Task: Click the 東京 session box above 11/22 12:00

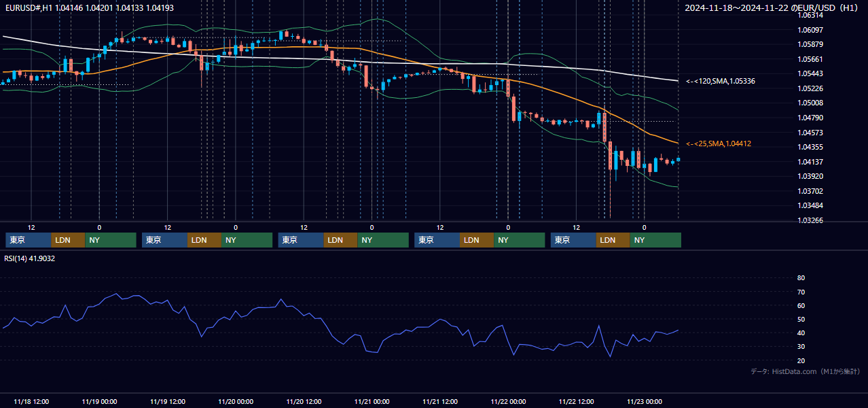Action: [573, 240]
